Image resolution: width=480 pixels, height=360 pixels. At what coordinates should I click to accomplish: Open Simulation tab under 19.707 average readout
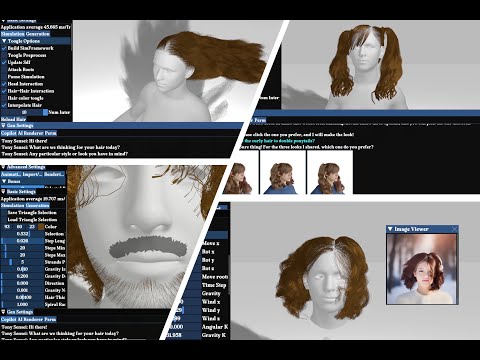pos(13,206)
